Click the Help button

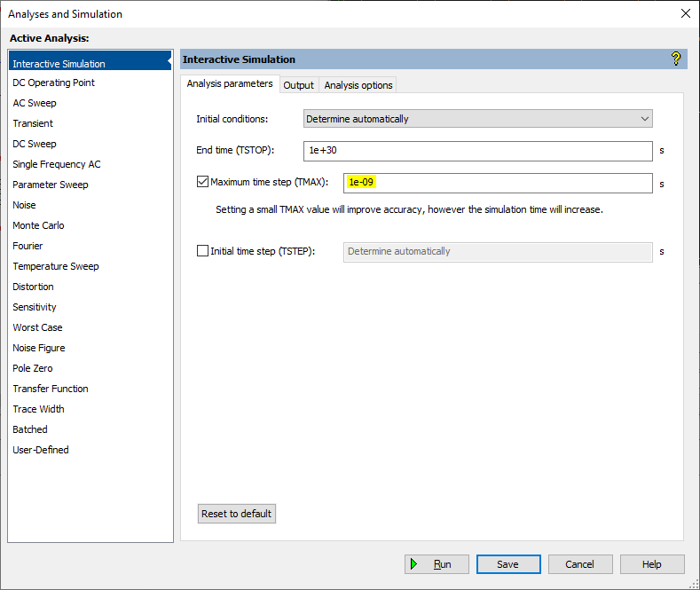[652, 564]
